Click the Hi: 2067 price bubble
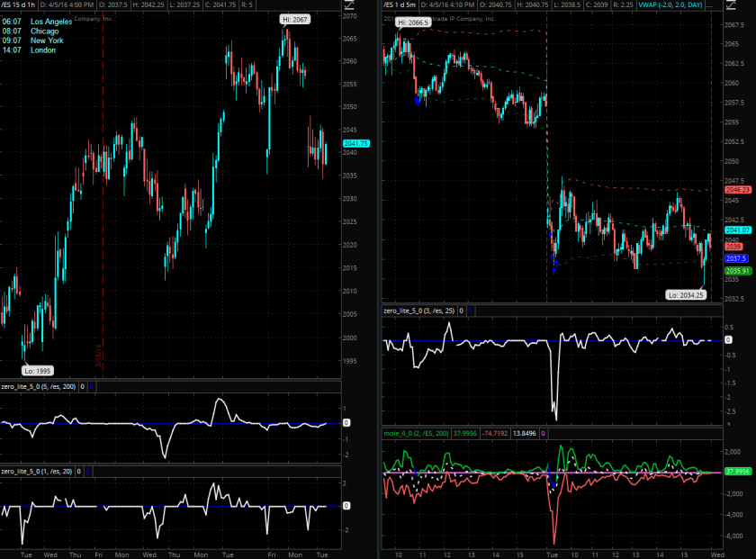756x559 pixels. coord(293,19)
